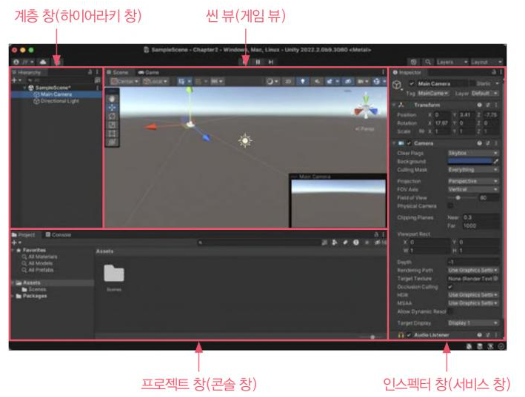The width and height of the screenshot is (525, 397).
Task: Open the Layers dropdown
Action: 451,62
